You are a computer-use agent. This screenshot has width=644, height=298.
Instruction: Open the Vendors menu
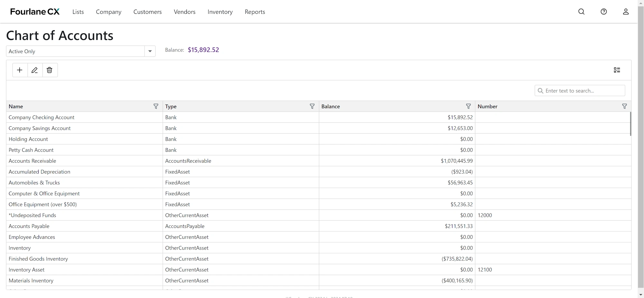[x=185, y=12]
